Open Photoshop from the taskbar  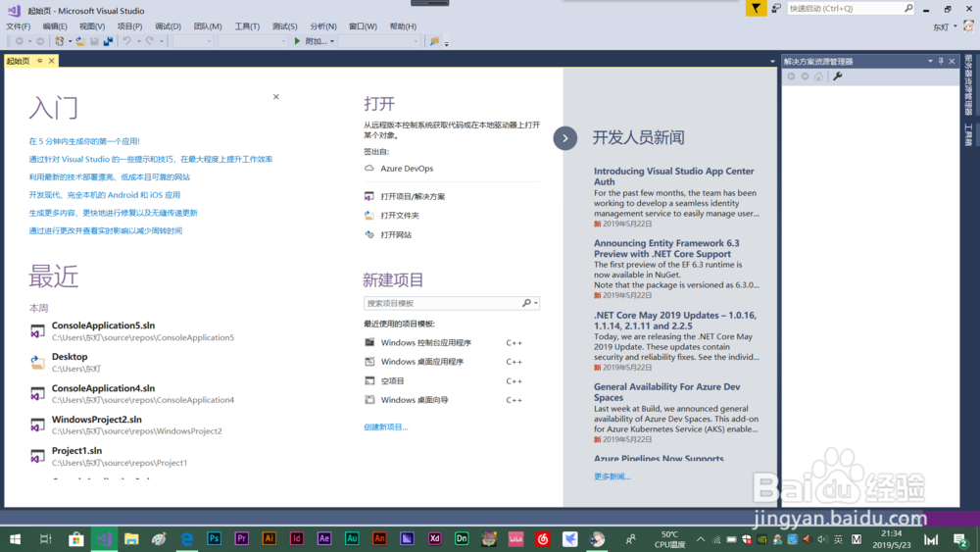tap(215, 539)
